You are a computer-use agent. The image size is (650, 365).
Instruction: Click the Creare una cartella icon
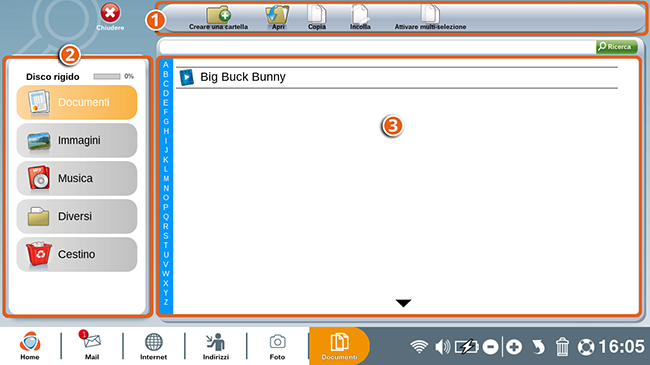(219, 15)
